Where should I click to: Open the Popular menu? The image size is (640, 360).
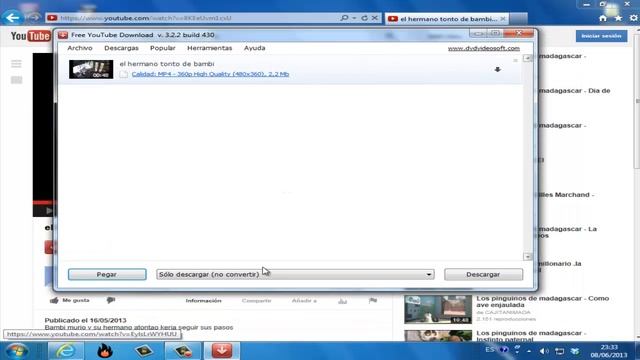pyautogui.click(x=162, y=48)
